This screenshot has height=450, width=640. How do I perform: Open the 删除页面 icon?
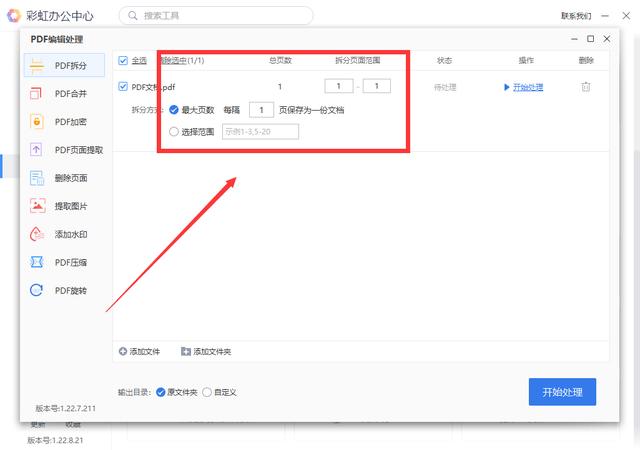pyautogui.click(x=37, y=178)
